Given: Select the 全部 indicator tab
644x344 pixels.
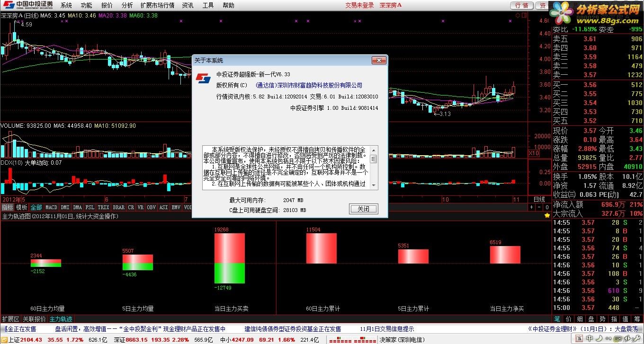Looking at the screenshot, I should pyautogui.click(x=36, y=207).
